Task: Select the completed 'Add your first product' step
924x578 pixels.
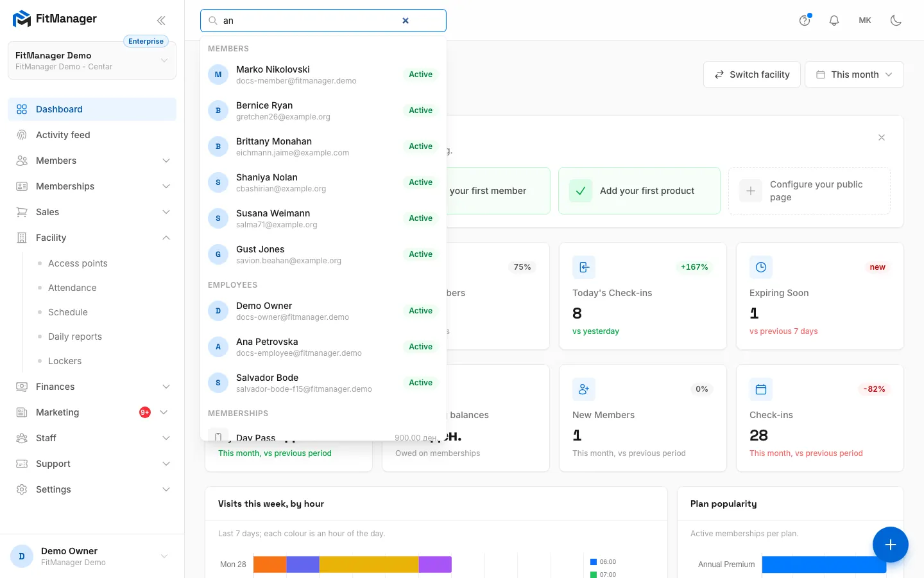Action: point(639,191)
